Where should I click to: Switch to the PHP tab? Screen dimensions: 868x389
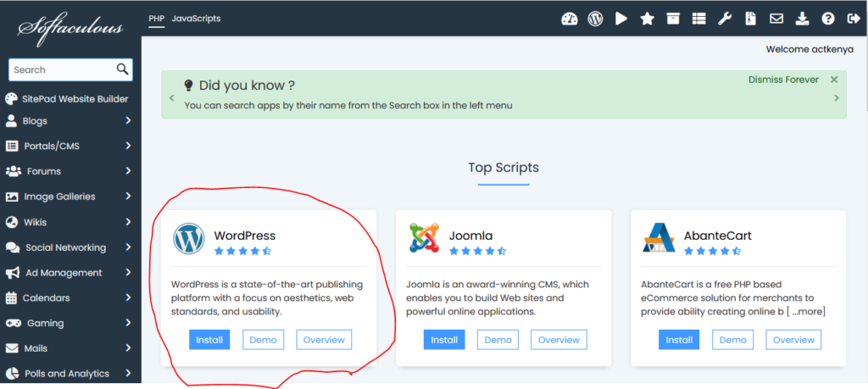[x=157, y=19]
